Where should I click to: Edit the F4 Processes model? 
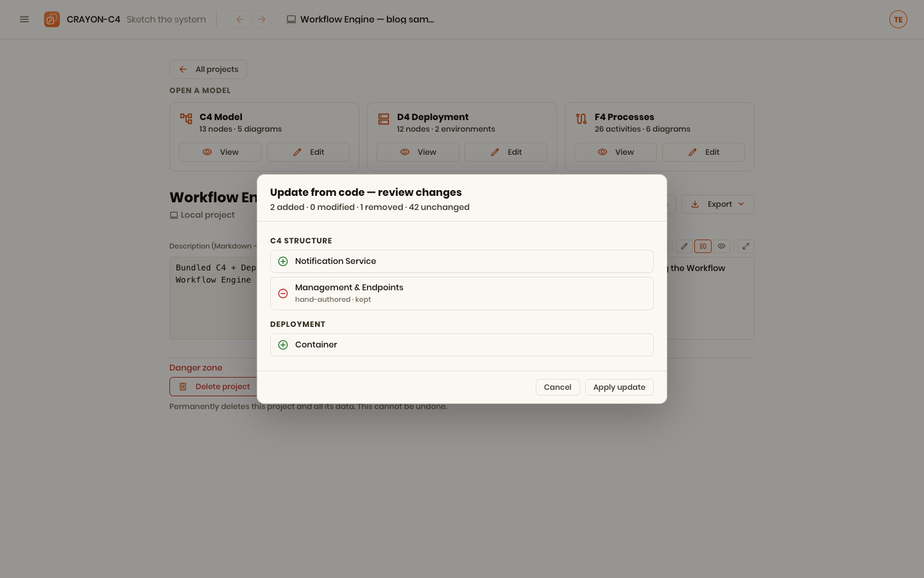click(x=703, y=152)
